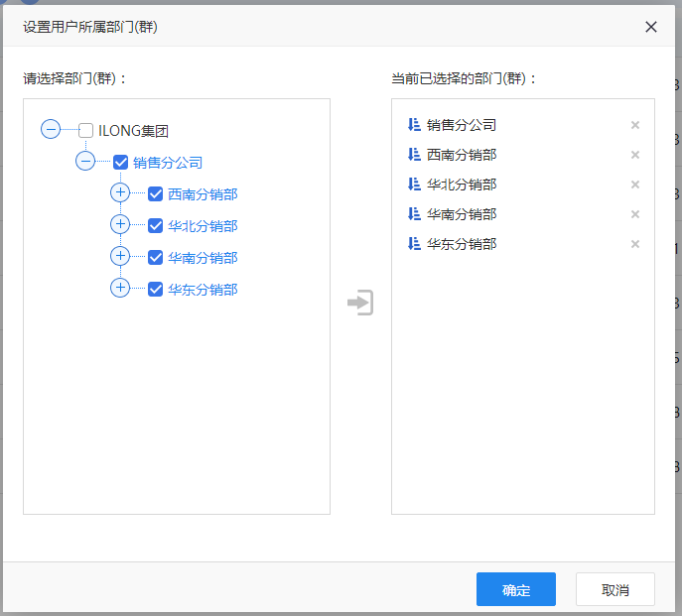
Task: Remove 华南分销部 from selected list
Action: [635, 214]
